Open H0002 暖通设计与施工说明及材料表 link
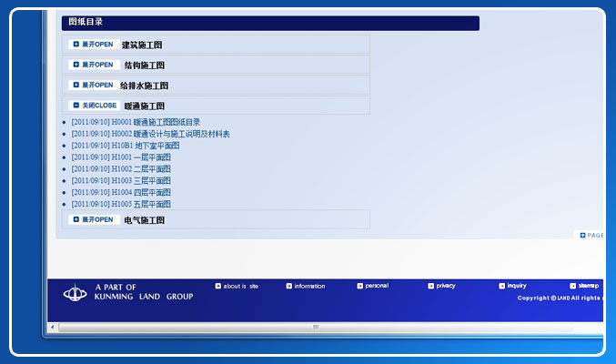 pyautogui.click(x=150, y=134)
